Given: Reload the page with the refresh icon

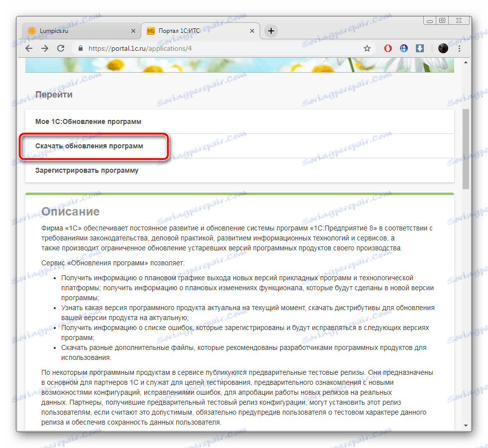Looking at the screenshot, I should 61,48.
